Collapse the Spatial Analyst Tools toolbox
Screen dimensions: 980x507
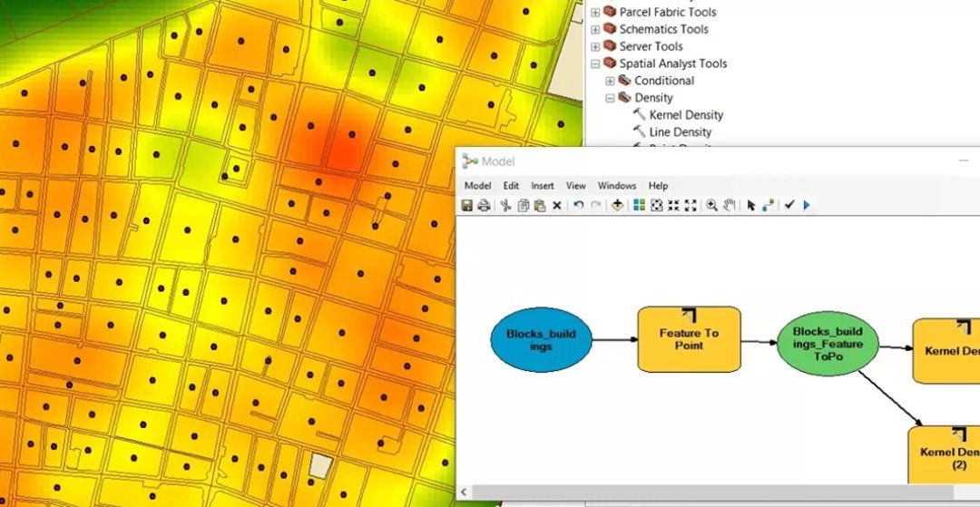595,63
